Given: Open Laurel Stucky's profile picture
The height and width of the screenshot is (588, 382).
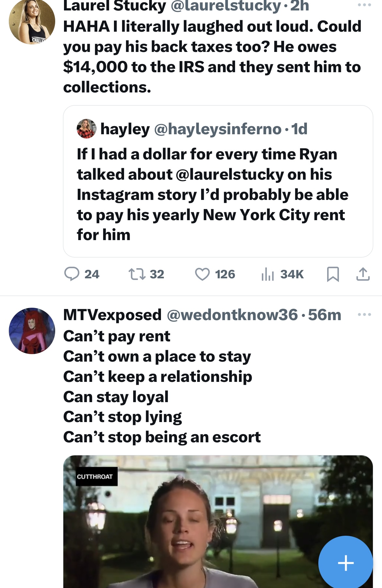Looking at the screenshot, I should [x=32, y=22].
